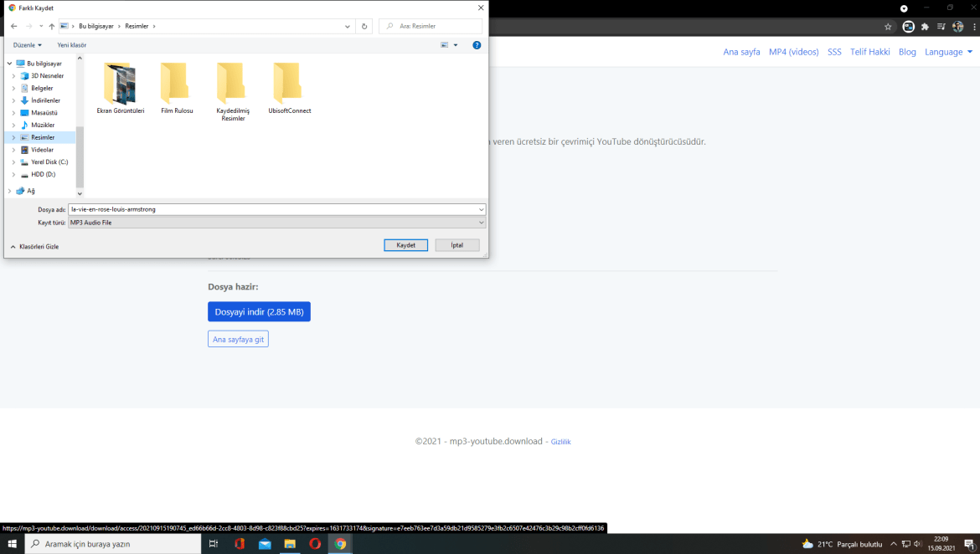Viewport: 980px width, 554px height.
Task: Collapse folders with Klasörleri Gizle
Action: [34, 247]
